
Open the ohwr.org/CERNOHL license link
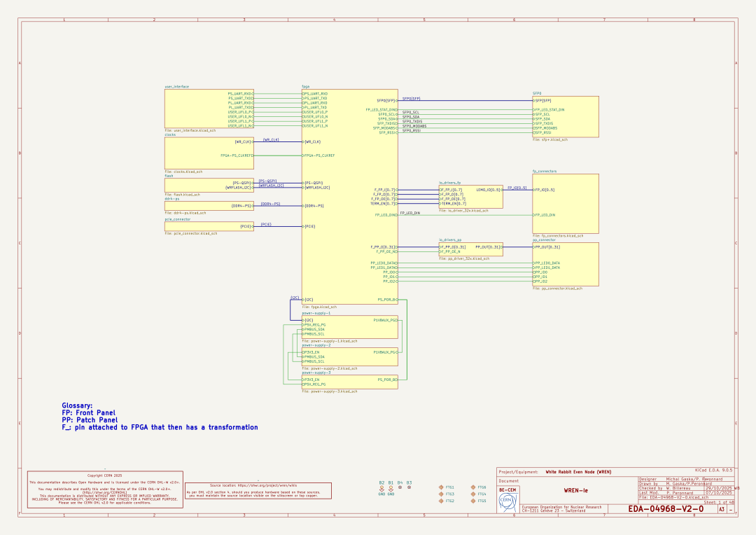tap(104, 492)
